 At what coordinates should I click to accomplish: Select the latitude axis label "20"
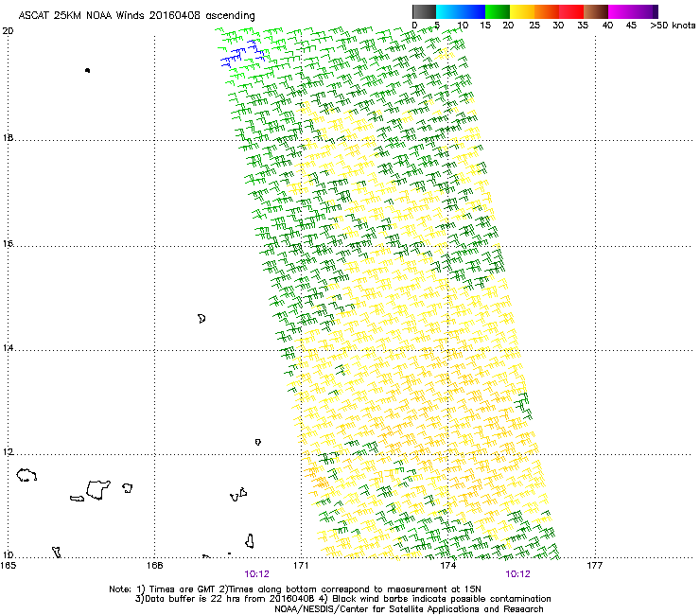click(x=8, y=31)
